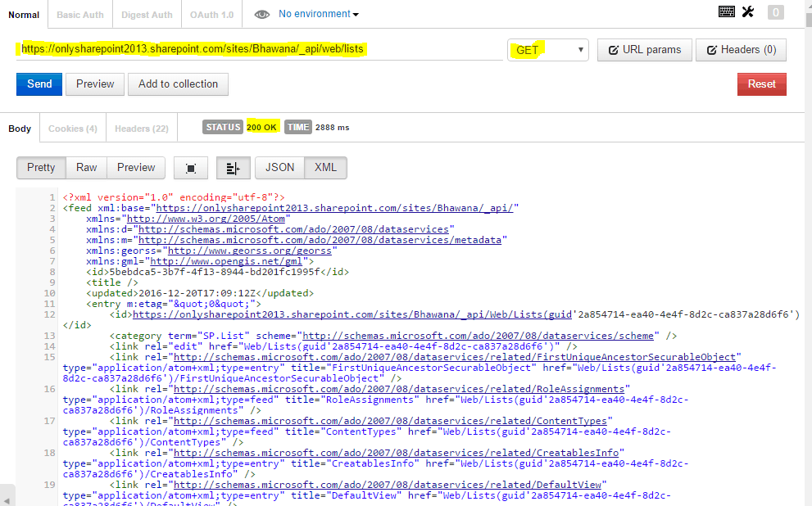The image size is (812, 506).
Task: Click the Headers (0) icon button
Action: click(741, 50)
